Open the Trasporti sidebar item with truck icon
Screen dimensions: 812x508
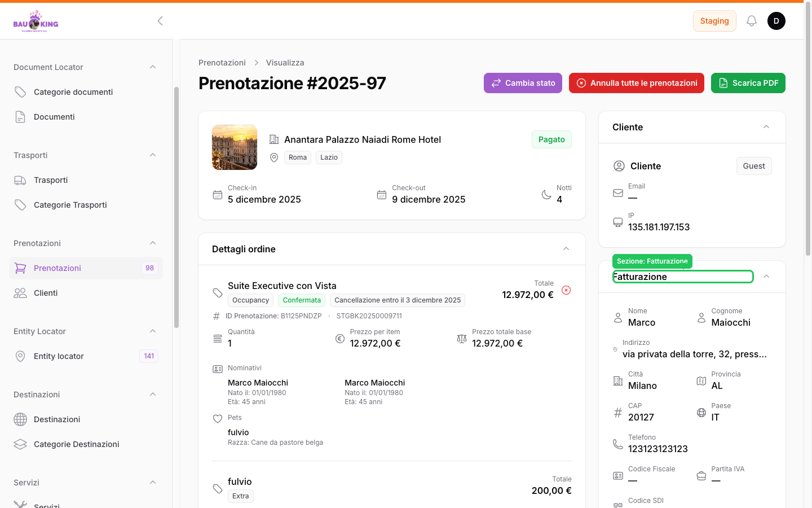pyautogui.click(x=86, y=180)
